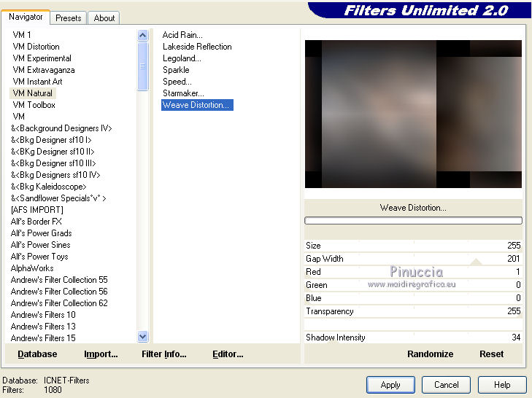Select &<Bkg Kaleidoscope> category
Image resolution: width=532 pixels, height=398 pixels.
tap(48, 187)
